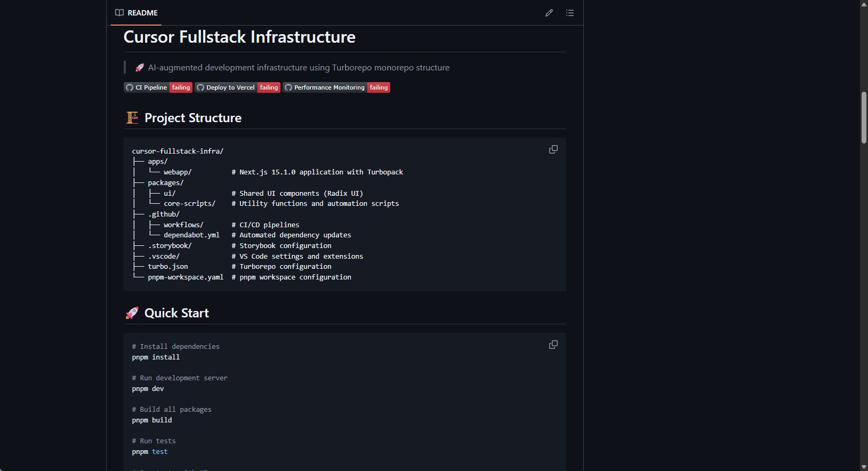Click the edit README pencil icon
This screenshot has width=868, height=471.
tap(549, 13)
